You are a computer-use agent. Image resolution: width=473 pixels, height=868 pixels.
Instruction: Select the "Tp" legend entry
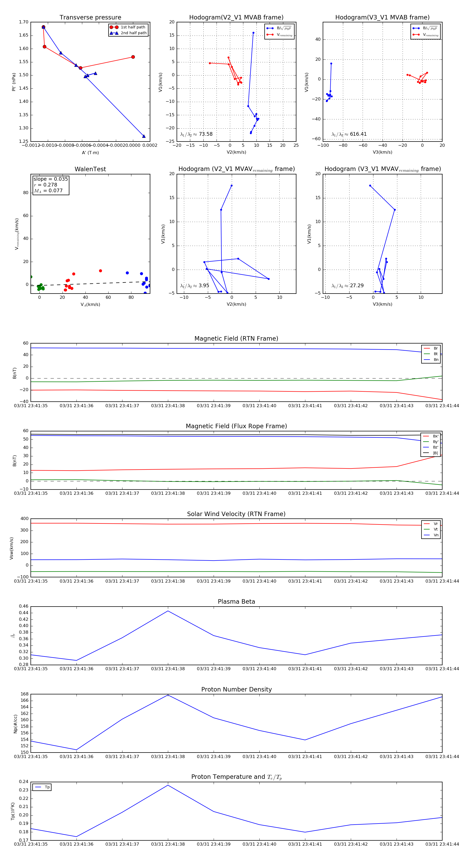(x=42, y=788)
